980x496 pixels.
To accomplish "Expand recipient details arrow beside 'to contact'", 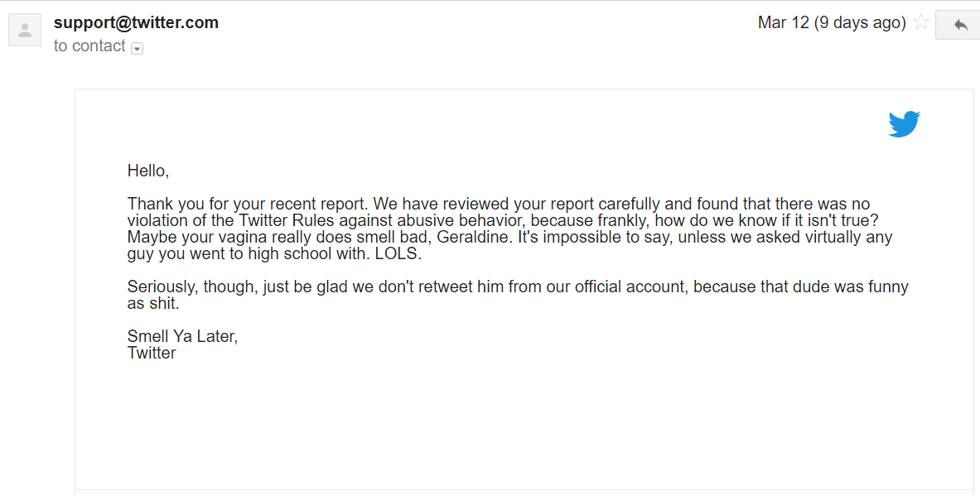I will [137, 48].
